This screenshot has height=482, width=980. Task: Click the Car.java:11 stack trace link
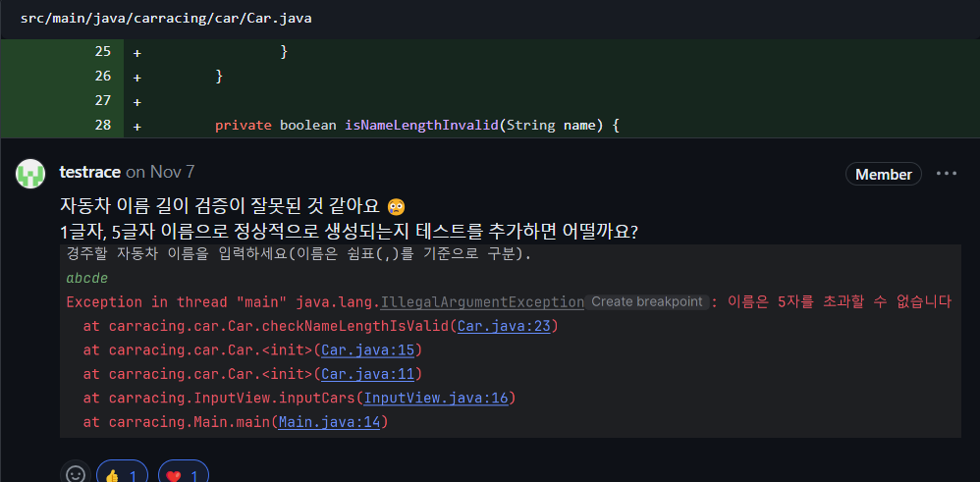click(x=367, y=374)
